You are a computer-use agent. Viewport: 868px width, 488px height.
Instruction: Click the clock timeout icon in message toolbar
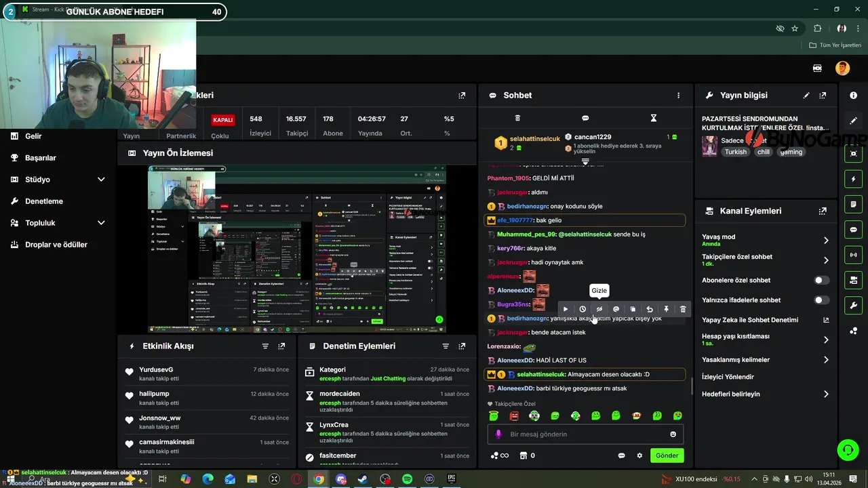[x=583, y=309]
